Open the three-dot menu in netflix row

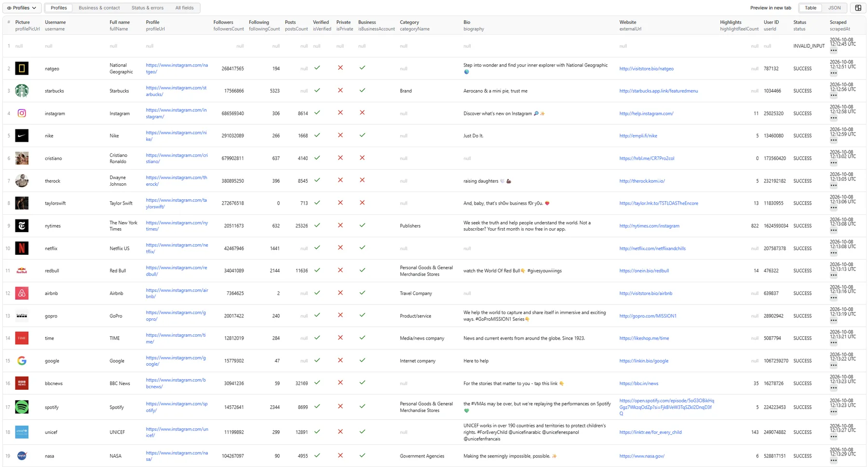point(833,253)
